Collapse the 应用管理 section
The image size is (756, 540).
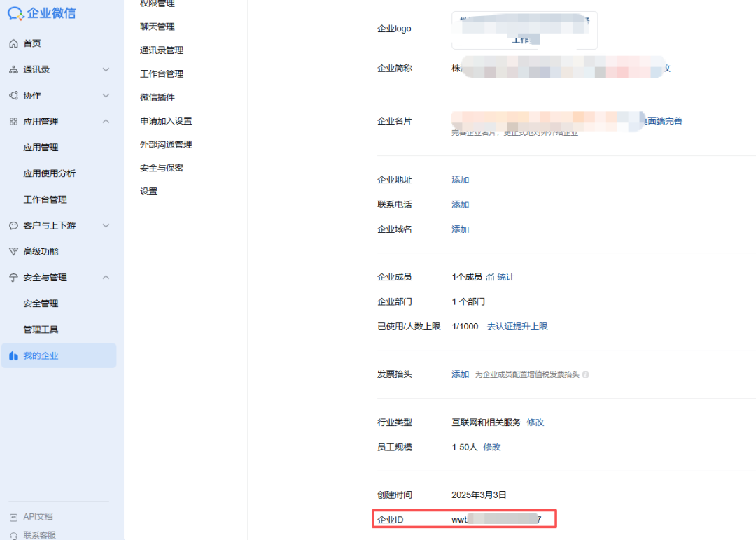106,120
